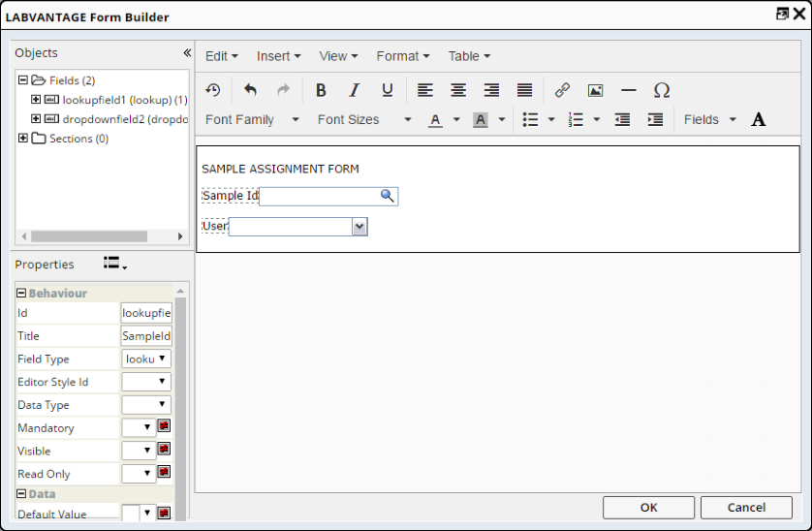This screenshot has height=531, width=812.
Task: Open the Font Family dropdown
Action: tap(252, 120)
